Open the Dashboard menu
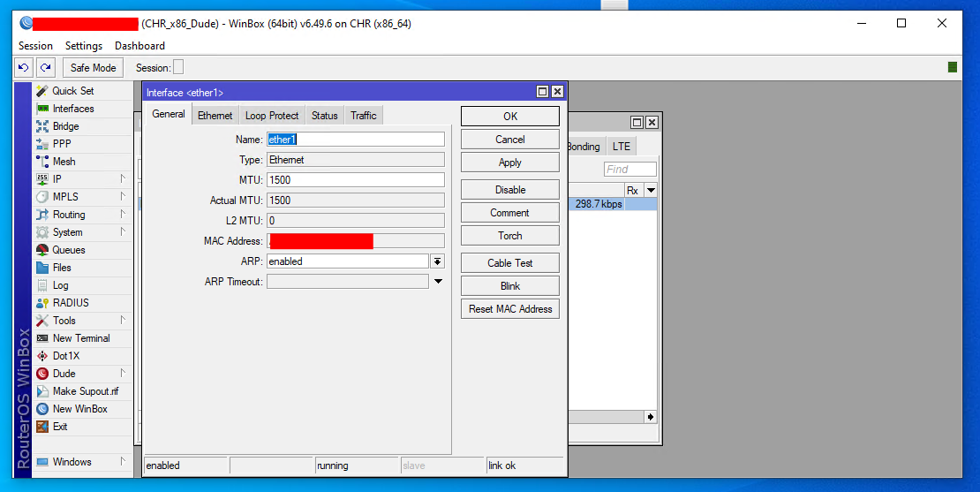The height and width of the screenshot is (492, 980). point(140,46)
